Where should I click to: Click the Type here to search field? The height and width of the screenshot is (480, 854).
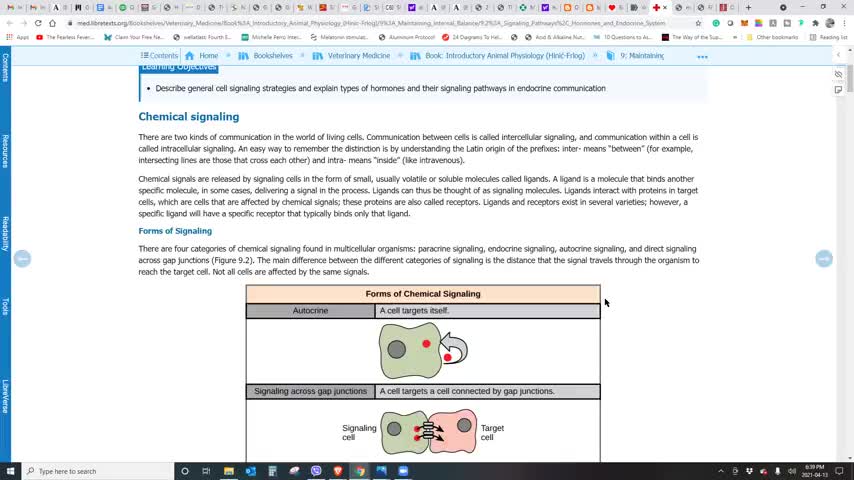click(x=98, y=471)
